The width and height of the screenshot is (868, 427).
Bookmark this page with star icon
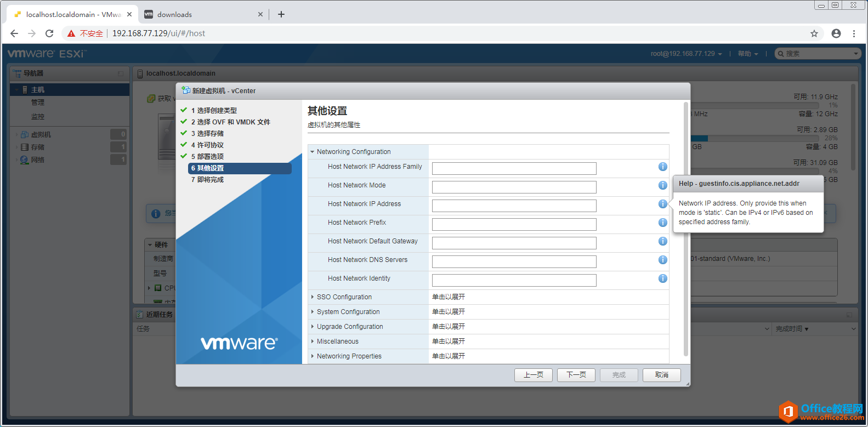[814, 33]
